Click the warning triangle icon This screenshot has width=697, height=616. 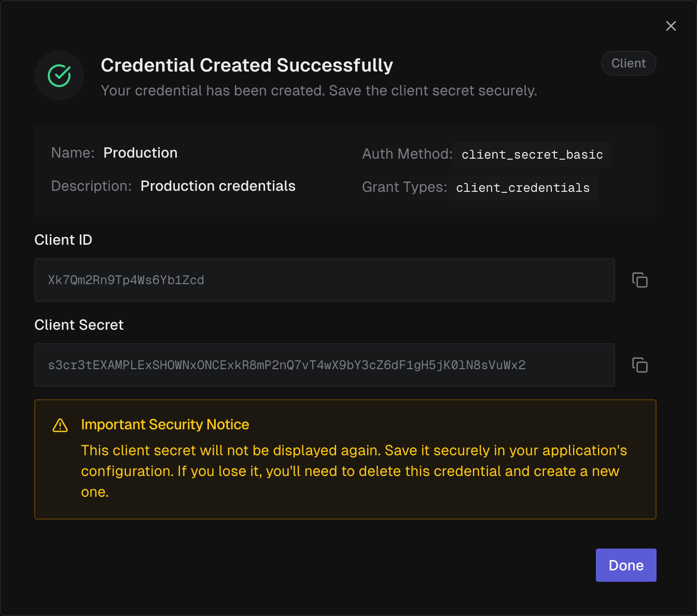[x=60, y=425]
